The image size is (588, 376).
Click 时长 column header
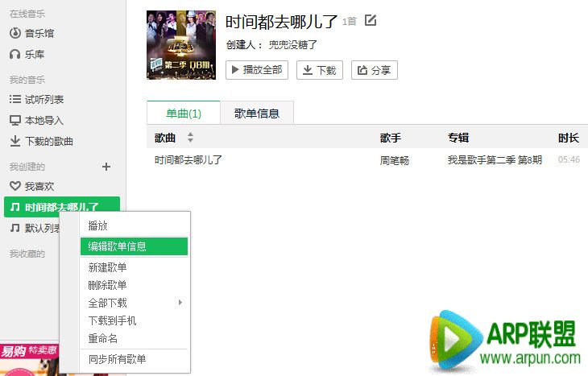[x=569, y=138]
